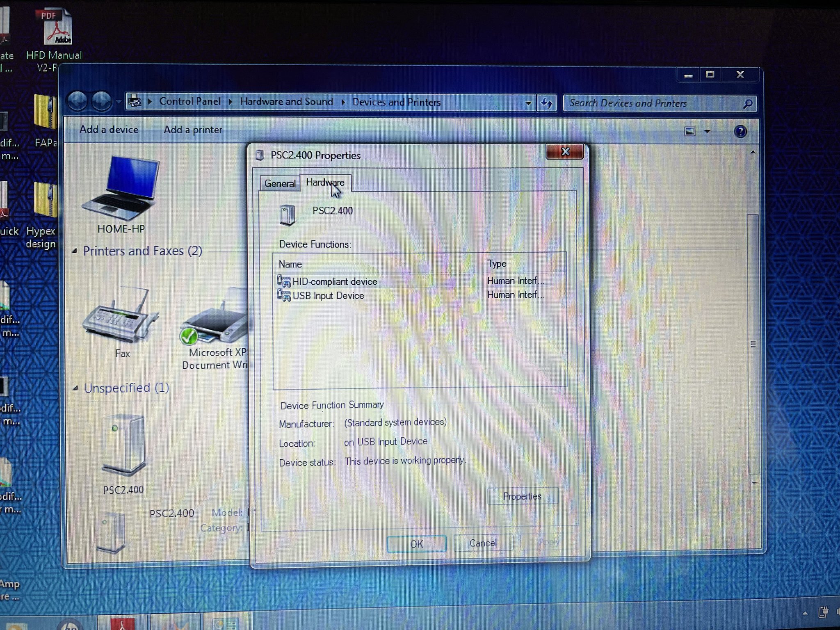Click scrollbar down arrow in Devices window

(x=754, y=483)
